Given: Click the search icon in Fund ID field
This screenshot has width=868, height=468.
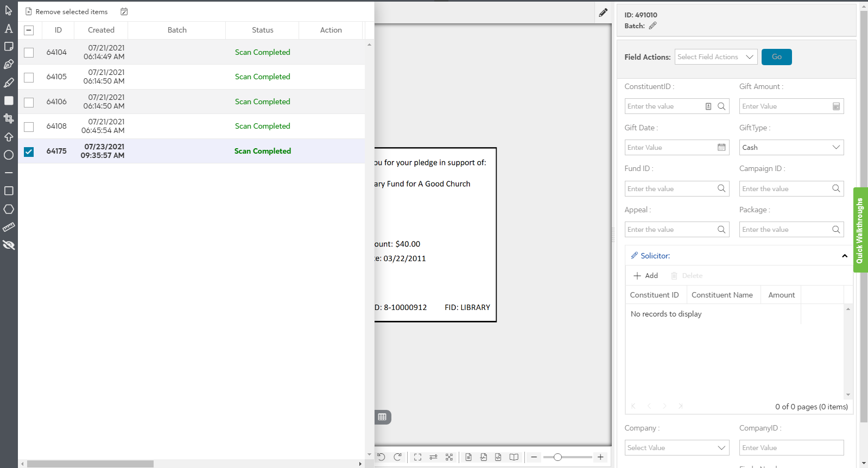Looking at the screenshot, I should (721, 188).
